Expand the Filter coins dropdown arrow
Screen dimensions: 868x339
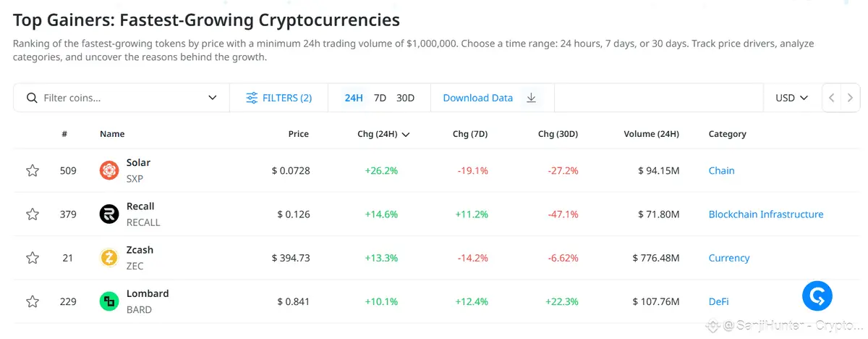click(x=213, y=98)
